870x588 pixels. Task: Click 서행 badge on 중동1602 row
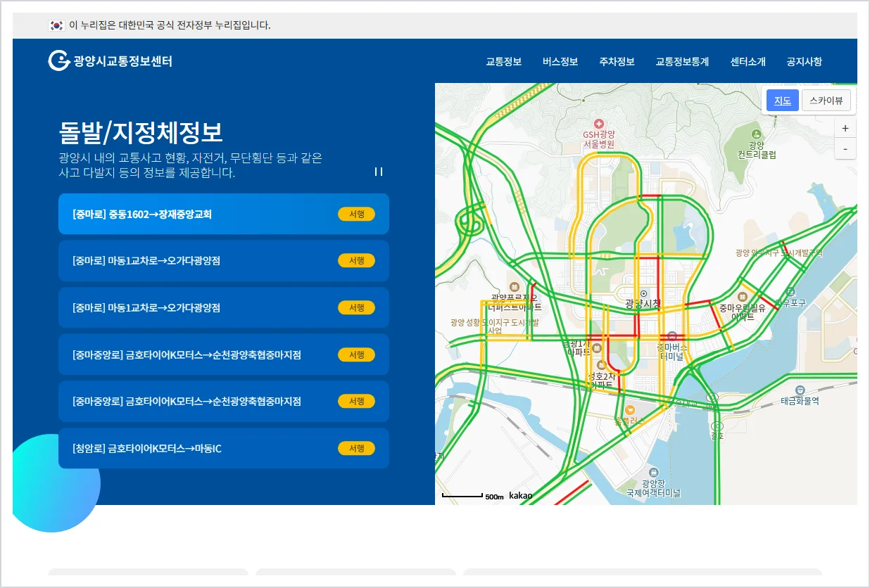pyautogui.click(x=357, y=214)
